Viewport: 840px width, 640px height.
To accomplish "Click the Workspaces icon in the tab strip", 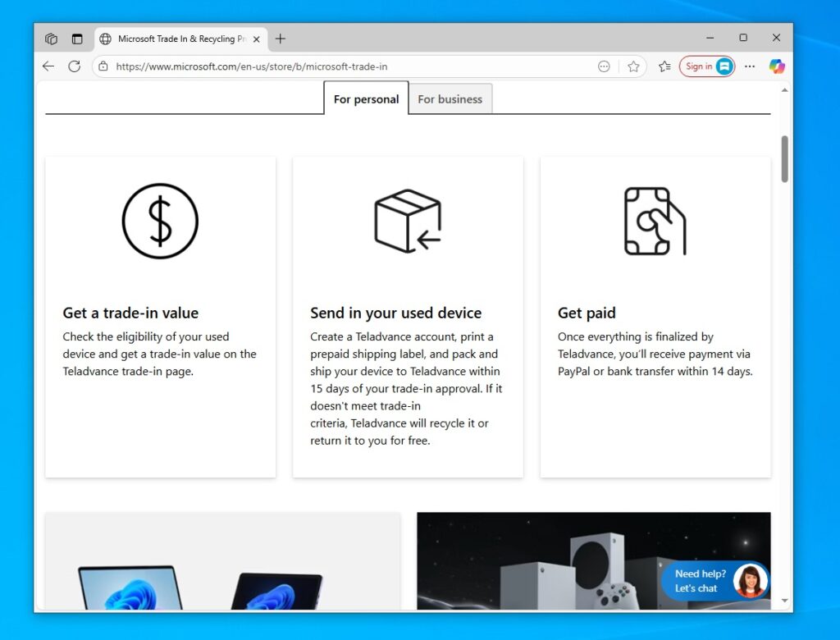I will coord(51,38).
